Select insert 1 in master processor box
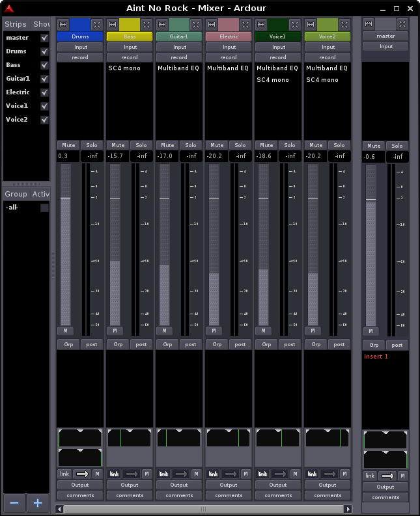Image resolution: width=420 pixels, height=516 pixels. [376, 357]
